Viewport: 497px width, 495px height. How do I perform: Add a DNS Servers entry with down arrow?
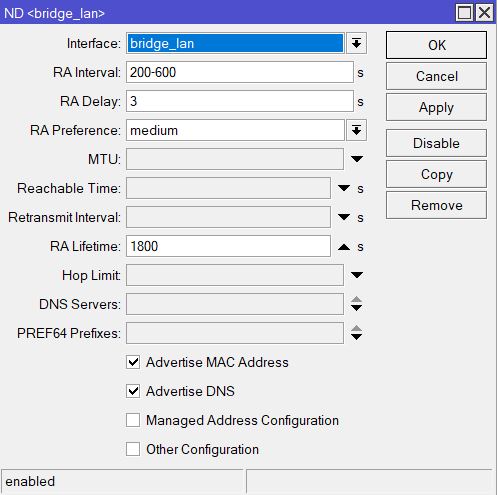[x=356, y=308]
